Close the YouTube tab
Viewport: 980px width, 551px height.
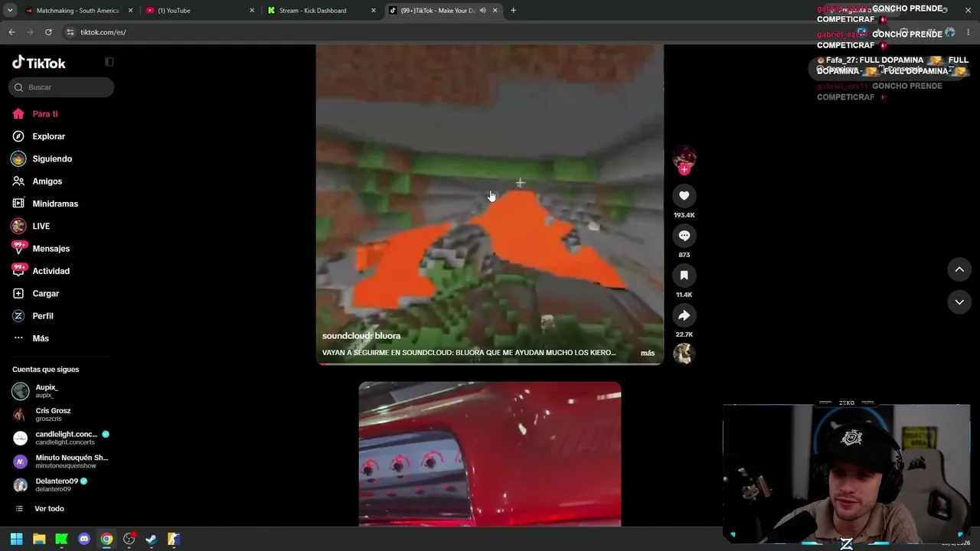(x=252, y=11)
